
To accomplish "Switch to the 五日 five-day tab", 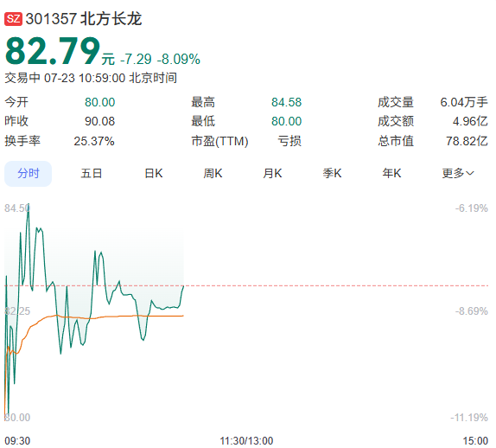I will tap(92, 174).
